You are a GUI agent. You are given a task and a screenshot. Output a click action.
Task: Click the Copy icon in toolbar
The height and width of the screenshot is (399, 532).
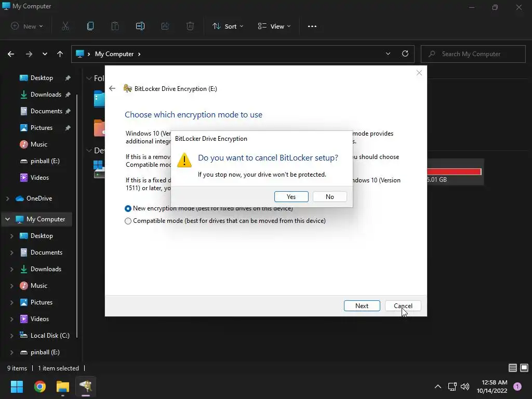[90, 26]
